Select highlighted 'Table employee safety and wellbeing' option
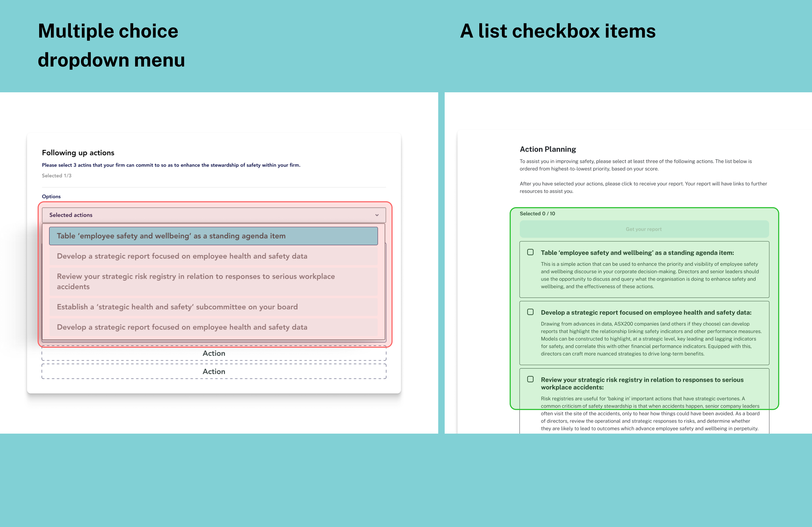The width and height of the screenshot is (812, 527). pos(213,236)
